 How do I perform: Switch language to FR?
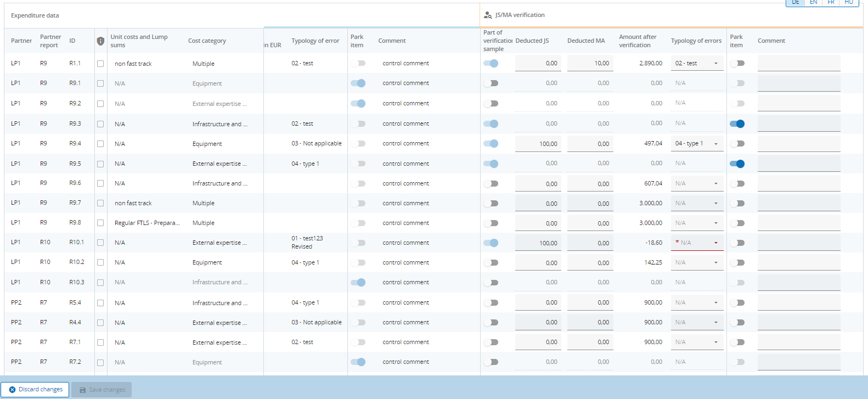831,3
